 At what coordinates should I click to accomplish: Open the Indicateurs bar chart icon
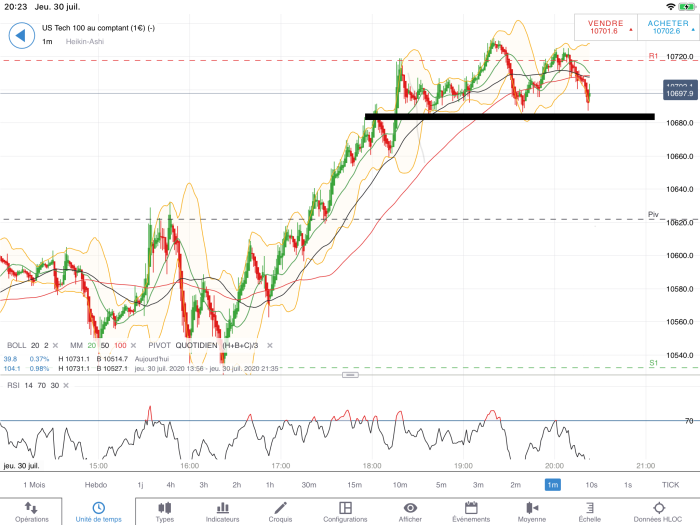click(x=222, y=508)
